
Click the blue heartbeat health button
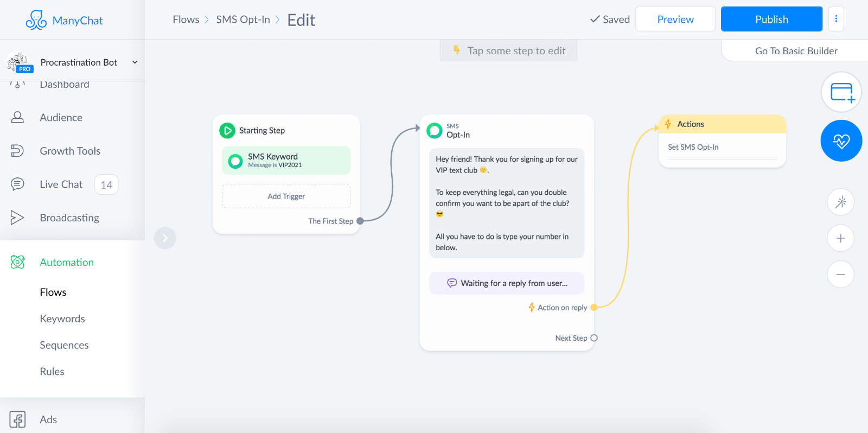pos(841,141)
